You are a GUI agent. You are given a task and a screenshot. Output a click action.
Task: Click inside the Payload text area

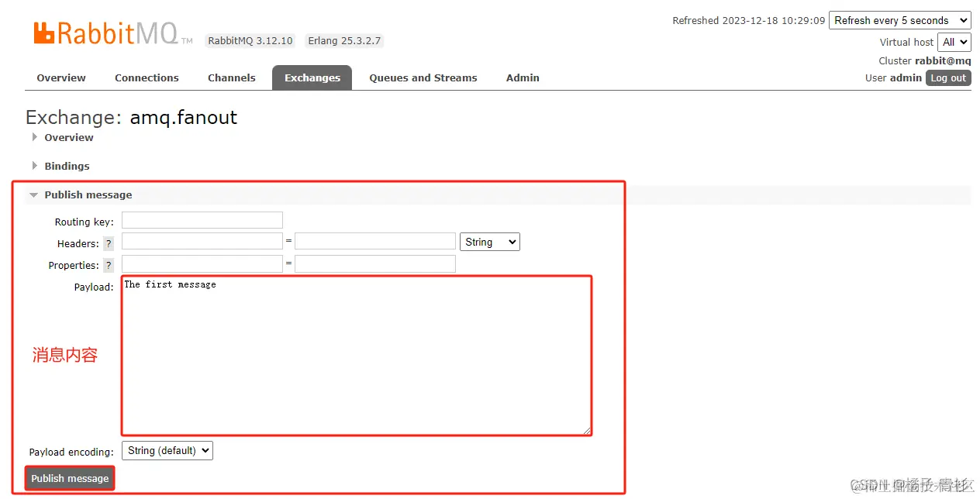(357, 356)
